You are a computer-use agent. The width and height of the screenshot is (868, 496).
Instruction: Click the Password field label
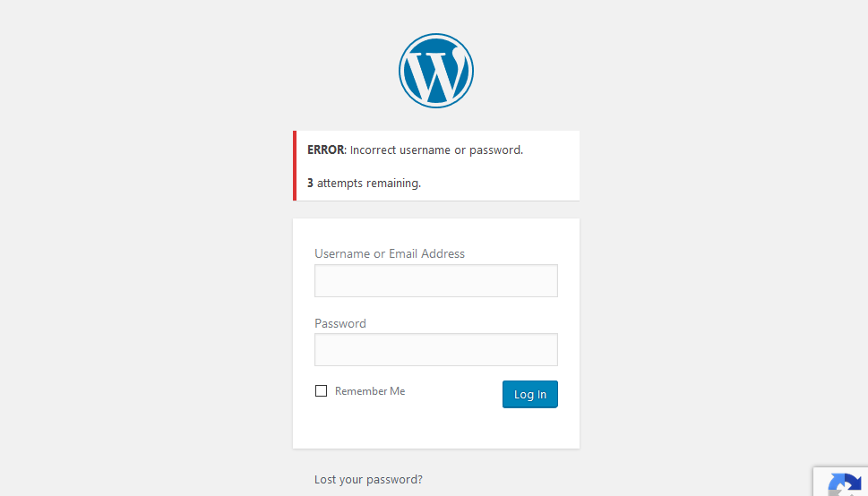[x=339, y=323]
